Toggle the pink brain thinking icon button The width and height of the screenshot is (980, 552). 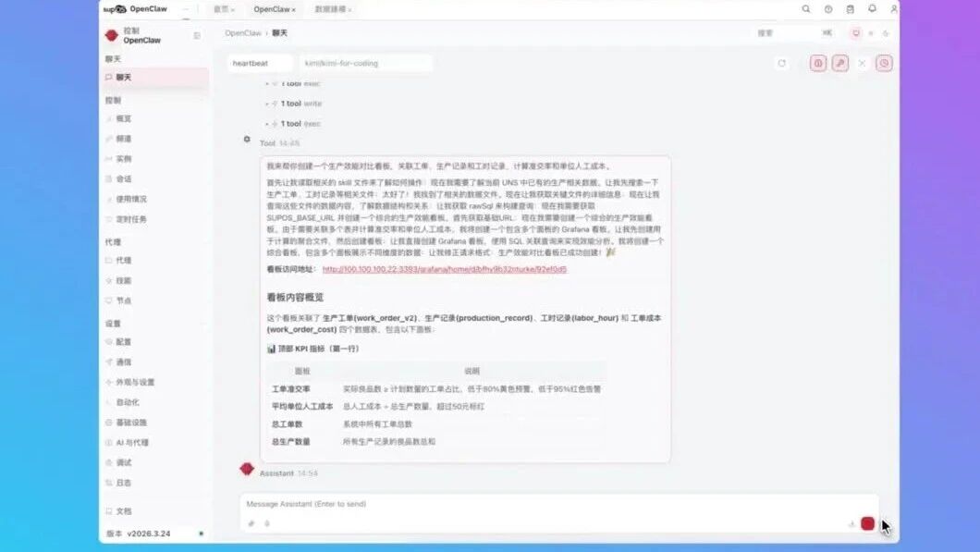(818, 63)
